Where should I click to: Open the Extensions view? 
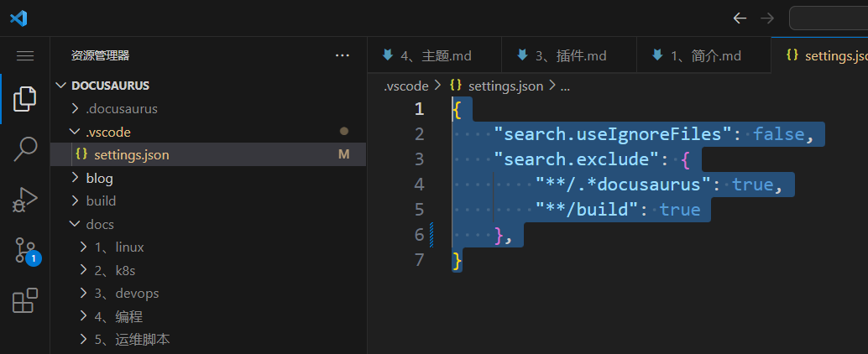click(25, 301)
